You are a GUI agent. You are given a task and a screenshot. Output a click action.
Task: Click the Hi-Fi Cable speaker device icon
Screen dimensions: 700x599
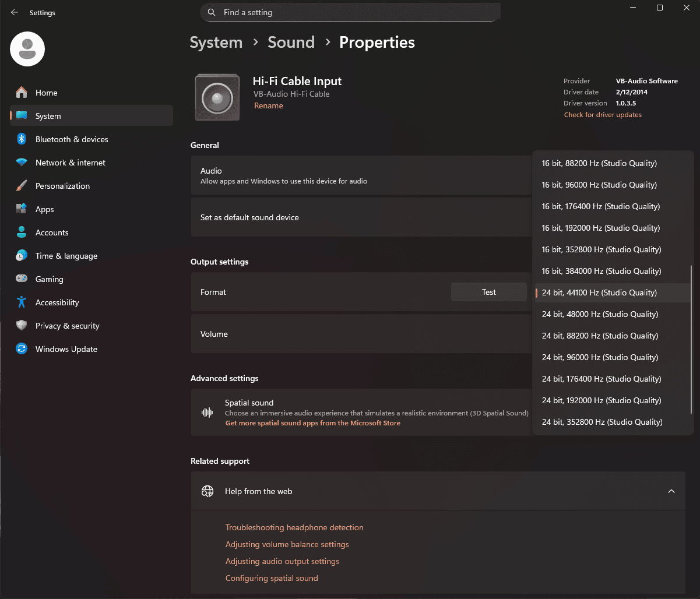217,97
